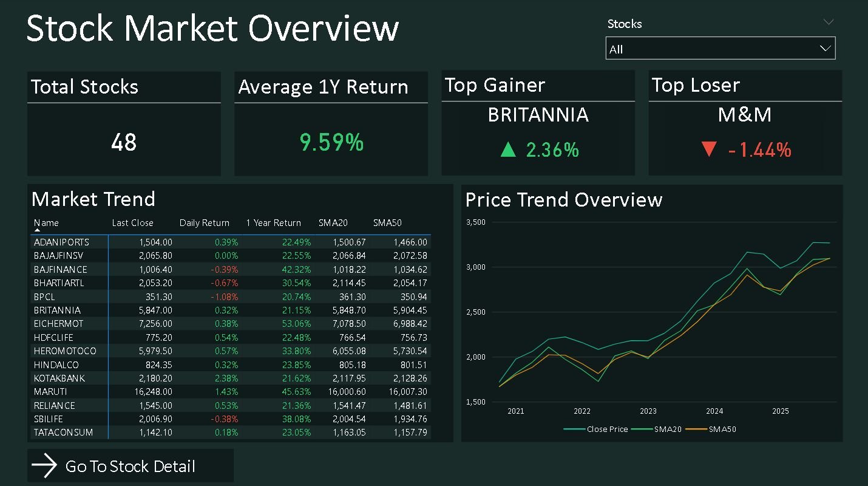
Task: Select BRITANNIA in the Market Trend table
Action: tap(57, 310)
